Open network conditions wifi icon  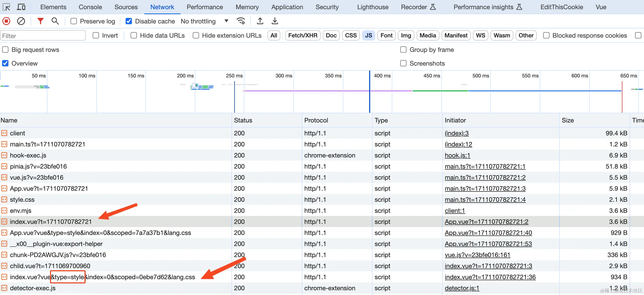241,21
